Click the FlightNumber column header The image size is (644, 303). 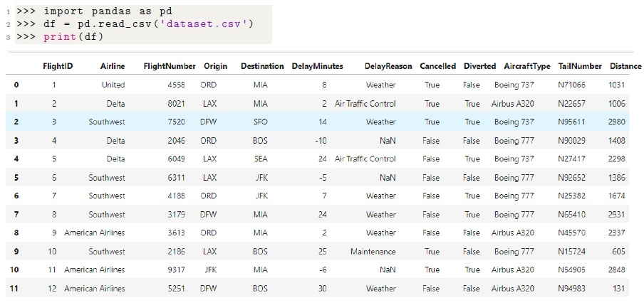170,66
